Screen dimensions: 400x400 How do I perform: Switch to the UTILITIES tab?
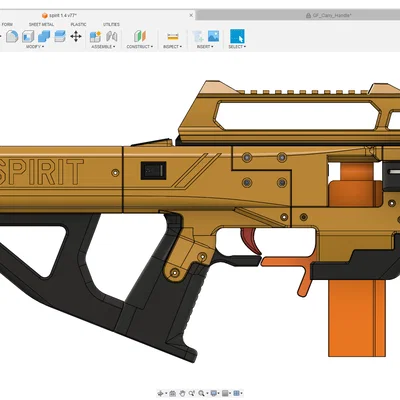[111, 24]
